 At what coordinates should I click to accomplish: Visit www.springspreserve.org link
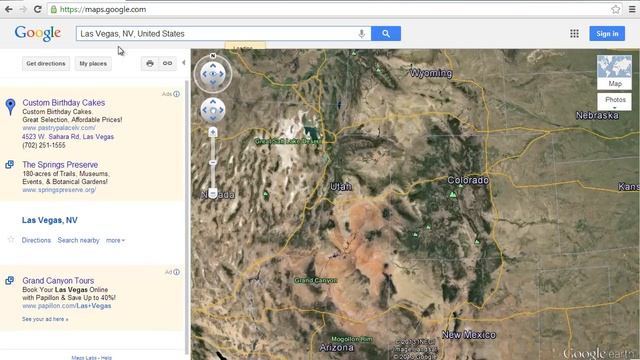[x=59, y=190]
